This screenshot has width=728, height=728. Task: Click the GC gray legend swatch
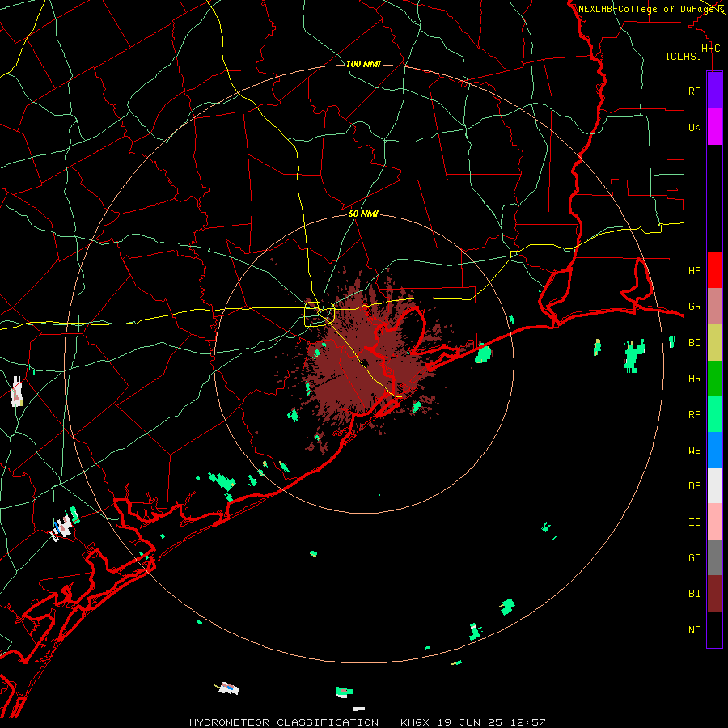[x=714, y=557]
